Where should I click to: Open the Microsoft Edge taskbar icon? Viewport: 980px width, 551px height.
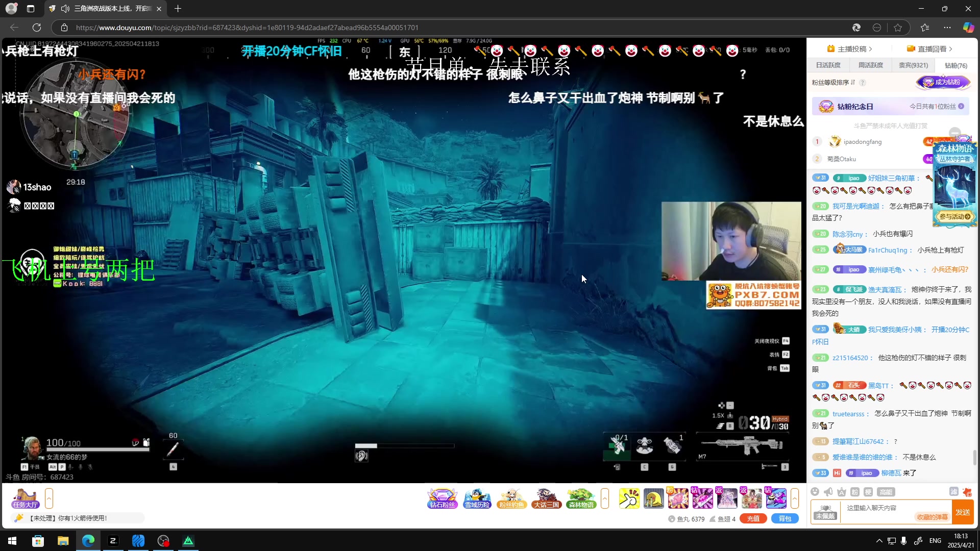pos(88,541)
